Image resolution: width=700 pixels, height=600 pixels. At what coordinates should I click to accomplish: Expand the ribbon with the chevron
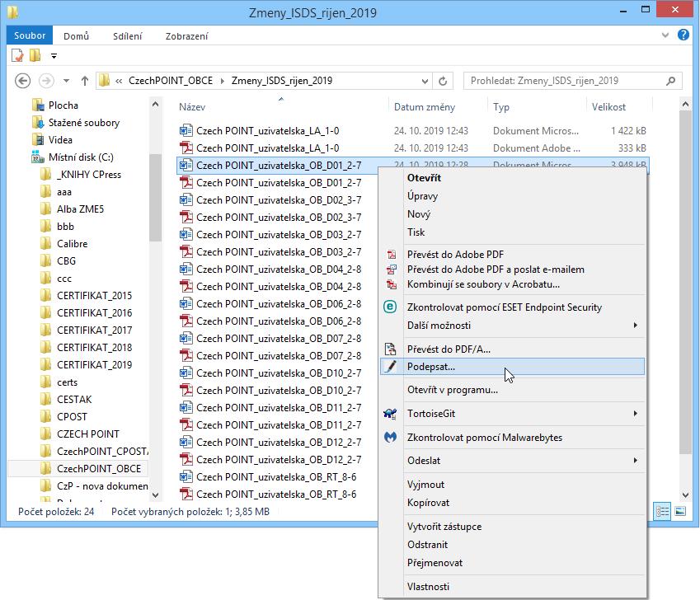coord(665,35)
